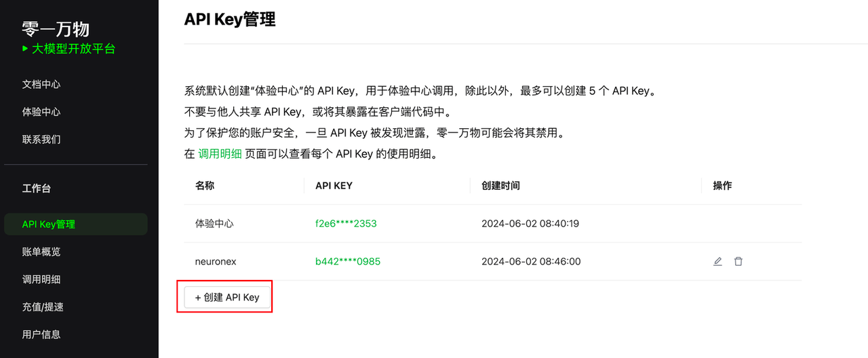The width and height of the screenshot is (868, 358).
Task: Navigate to 调用明细 in the sidebar
Action: point(41,279)
